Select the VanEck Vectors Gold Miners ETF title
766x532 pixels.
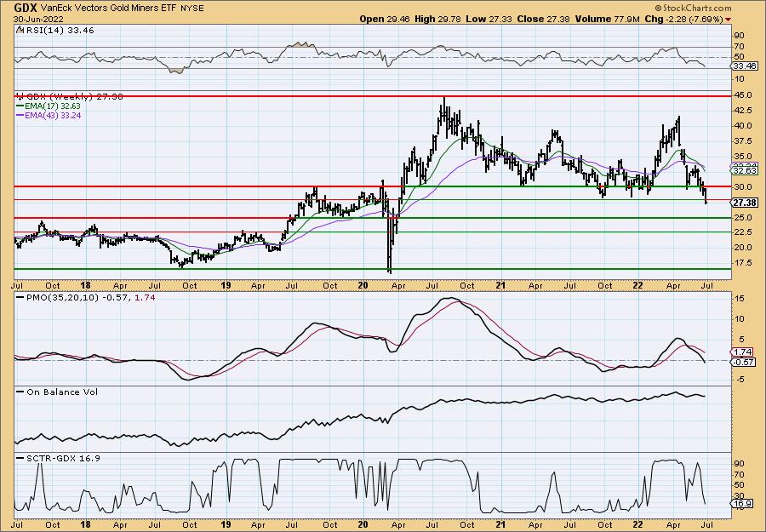click(109, 9)
